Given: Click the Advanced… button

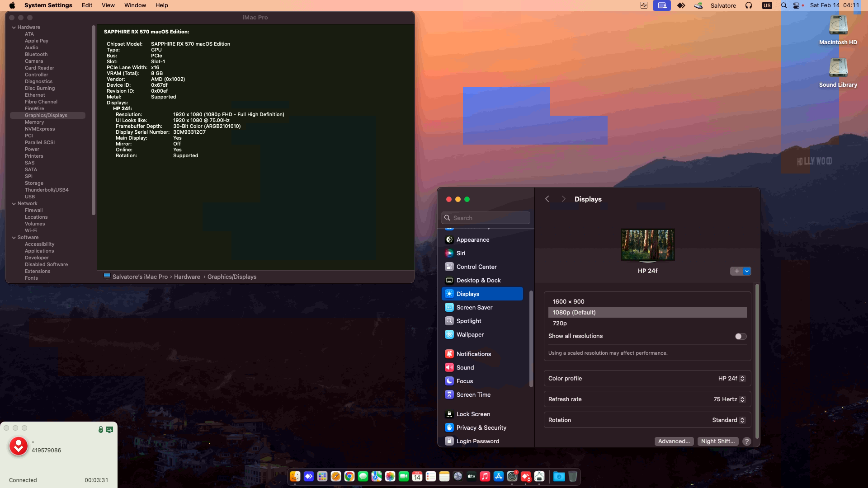Looking at the screenshot, I should pos(674,441).
